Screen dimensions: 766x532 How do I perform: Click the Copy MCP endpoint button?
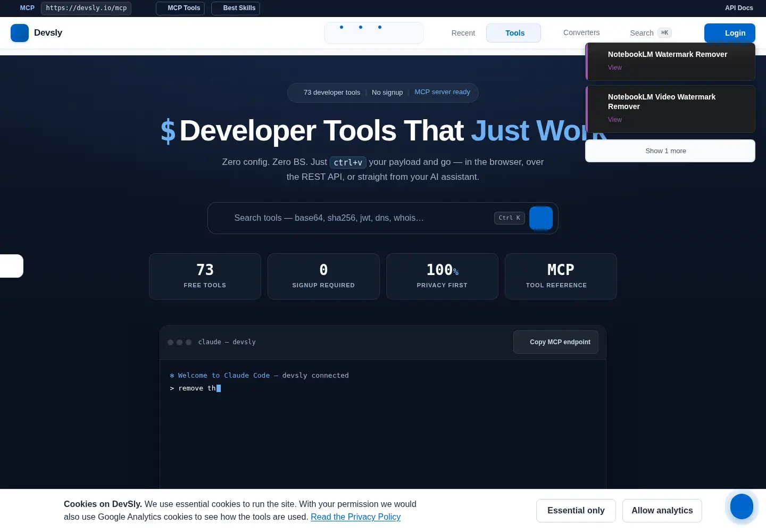click(x=556, y=342)
